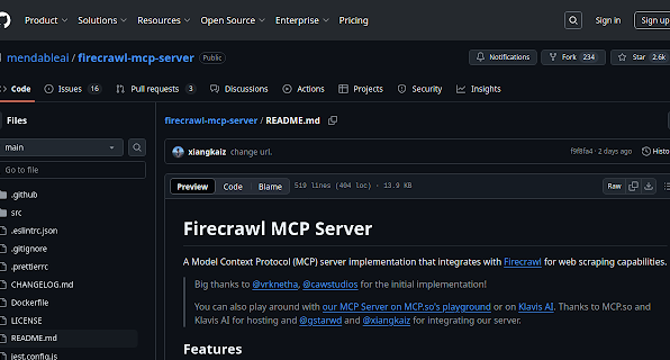Select the Blame view
The width and height of the screenshot is (670, 360).
coord(270,187)
